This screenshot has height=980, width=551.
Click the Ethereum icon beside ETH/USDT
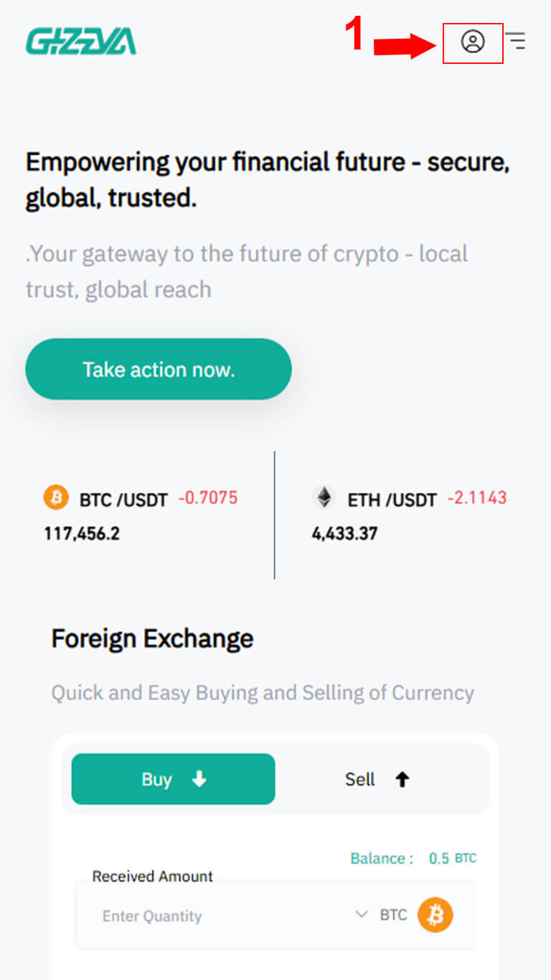[325, 497]
